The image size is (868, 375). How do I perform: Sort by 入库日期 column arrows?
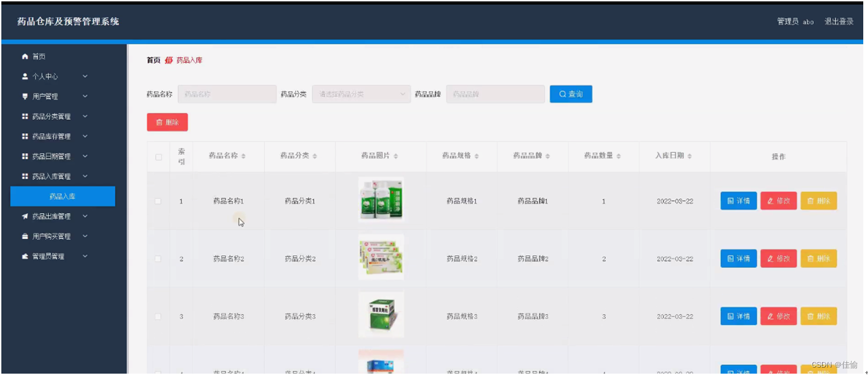point(690,156)
